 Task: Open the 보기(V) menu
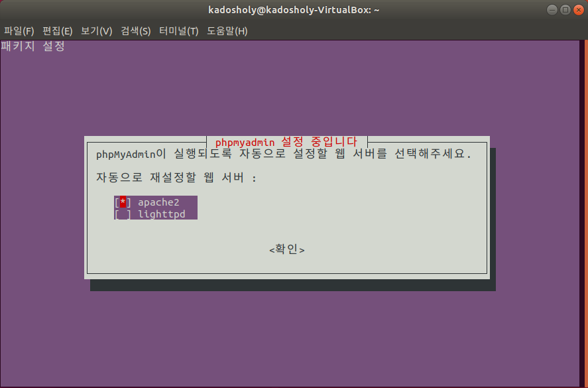pyautogui.click(x=96, y=31)
